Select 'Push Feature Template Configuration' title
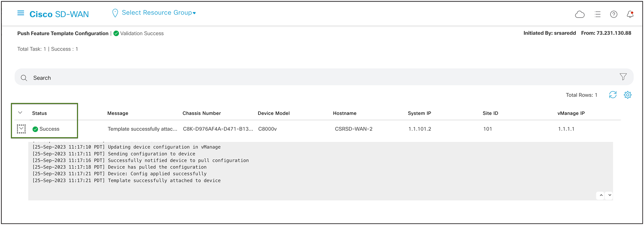 (63, 33)
